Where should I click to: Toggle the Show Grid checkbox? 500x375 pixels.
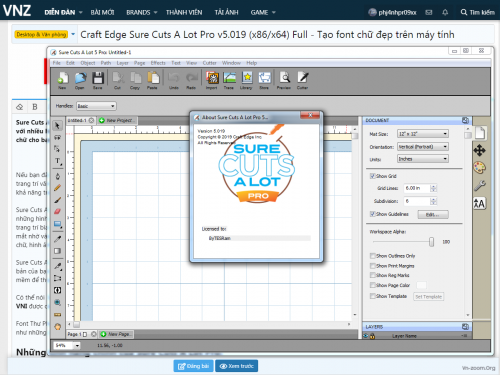(372, 176)
